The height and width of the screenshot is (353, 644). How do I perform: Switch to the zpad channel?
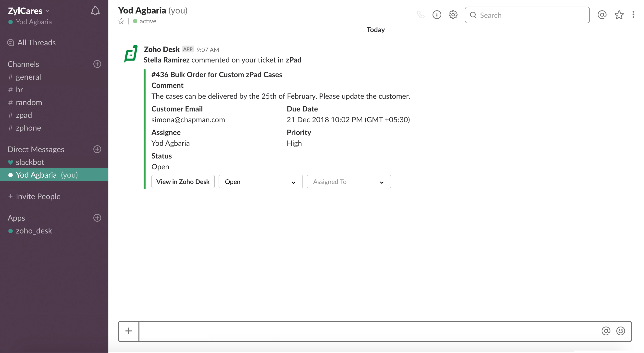[24, 115]
